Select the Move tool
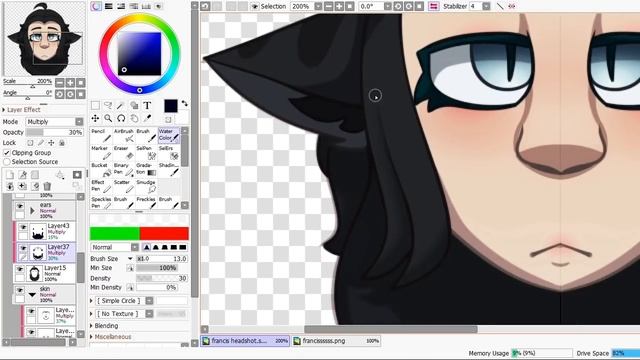 pos(95,118)
